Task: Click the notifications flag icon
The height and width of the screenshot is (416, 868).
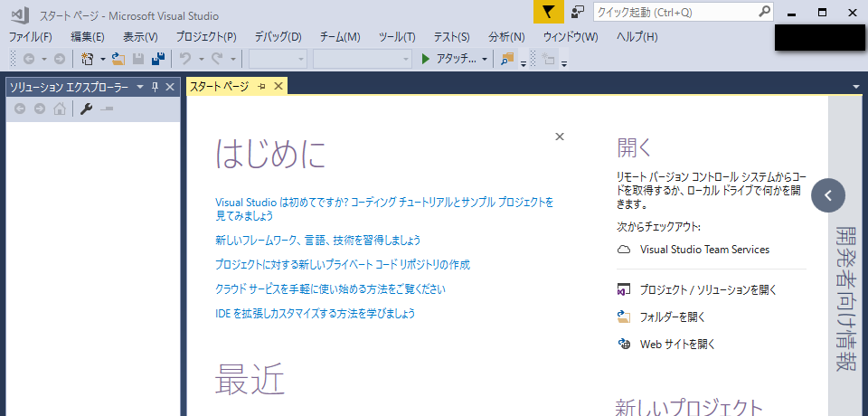Action: tap(548, 12)
